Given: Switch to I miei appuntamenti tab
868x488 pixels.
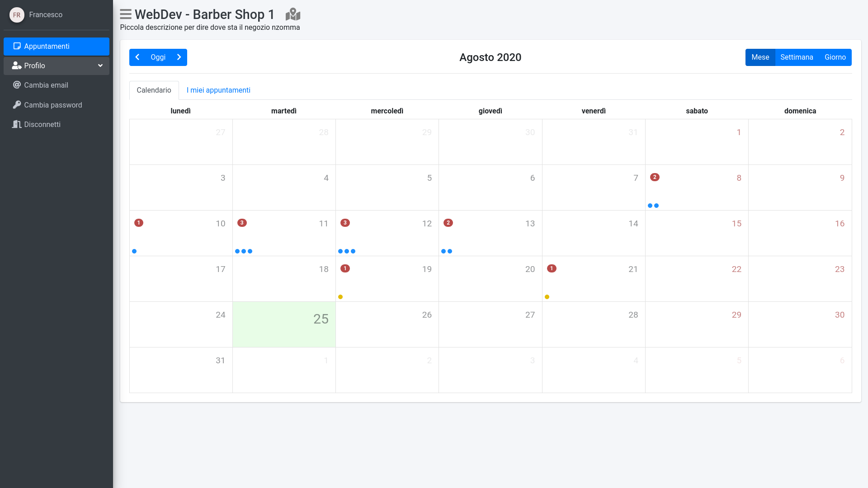Looking at the screenshot, I should click(218, 90).
